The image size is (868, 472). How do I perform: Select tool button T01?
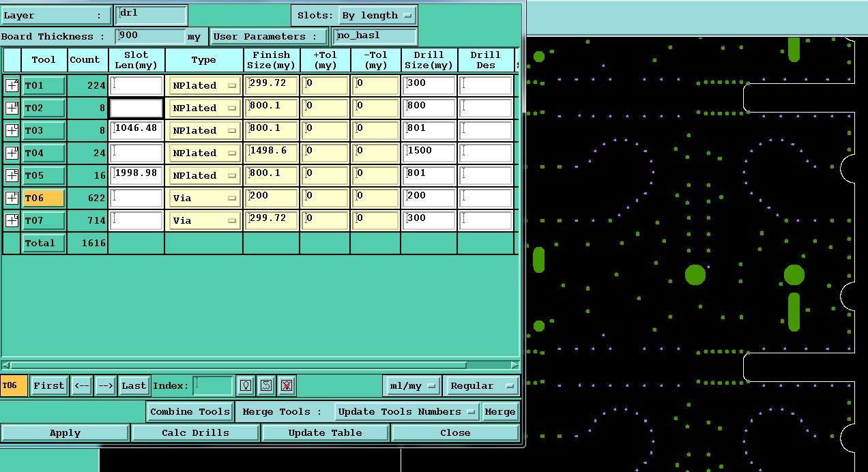click(x=44, y=85)
